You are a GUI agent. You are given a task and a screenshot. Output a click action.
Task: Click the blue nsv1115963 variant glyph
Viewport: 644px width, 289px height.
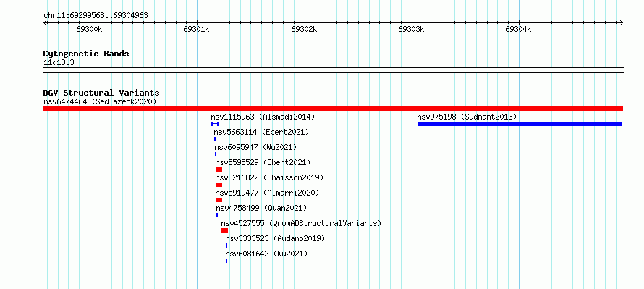coord(215,124)
